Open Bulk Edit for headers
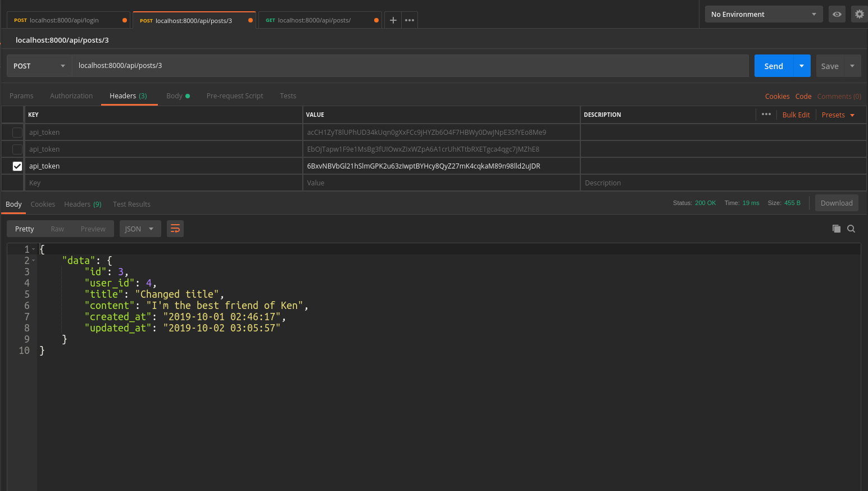868x491 pixels. coord(796,115)
